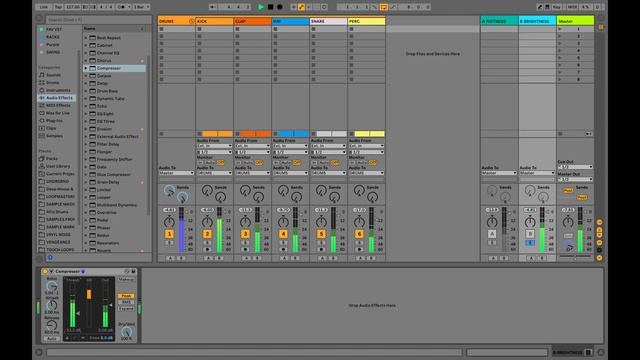Open DRUMS Audio To Master dropdown
This screenshot has height=360, width=640.
[x=176, y=173]
